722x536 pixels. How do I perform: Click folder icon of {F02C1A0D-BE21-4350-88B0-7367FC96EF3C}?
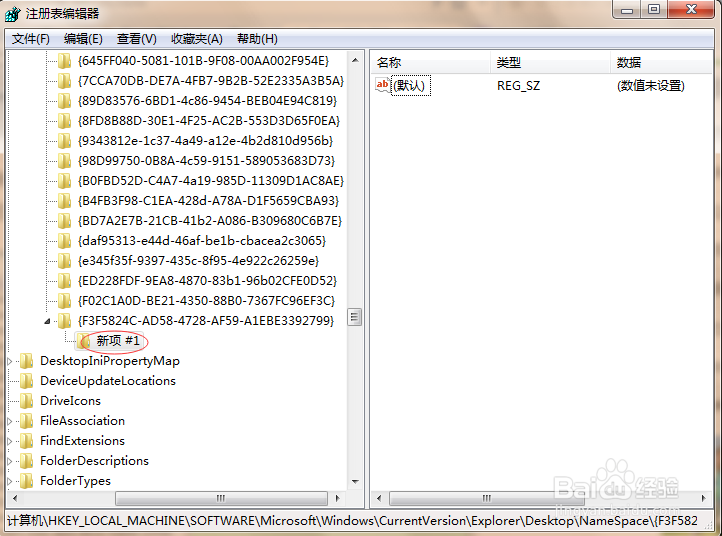pyautogui.click(x=64, y=301)
